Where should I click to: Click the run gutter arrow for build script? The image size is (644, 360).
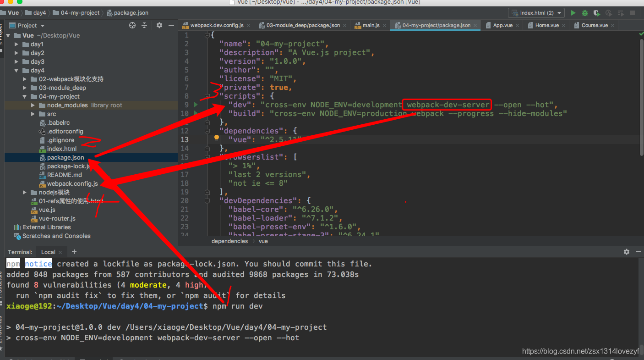[196, 113]
